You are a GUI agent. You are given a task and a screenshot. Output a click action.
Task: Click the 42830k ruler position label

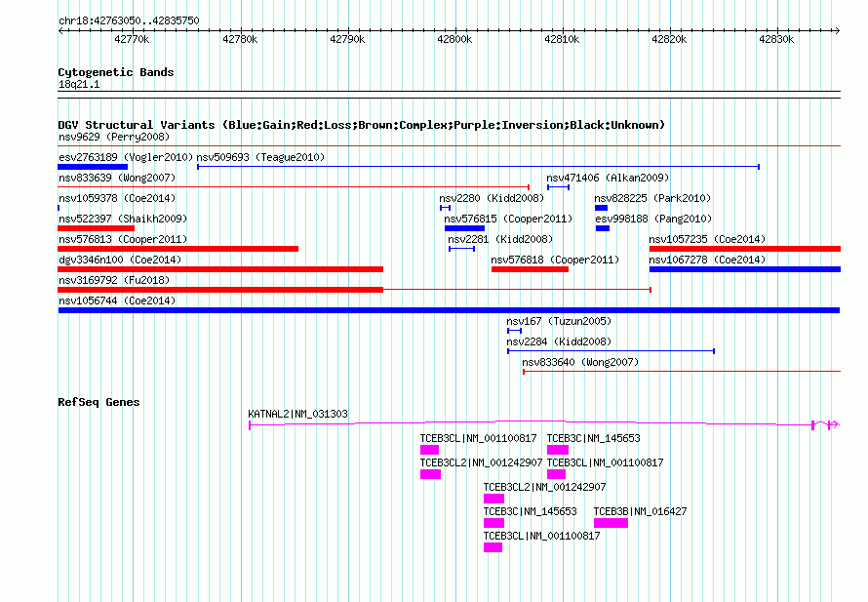click(776, 39)
